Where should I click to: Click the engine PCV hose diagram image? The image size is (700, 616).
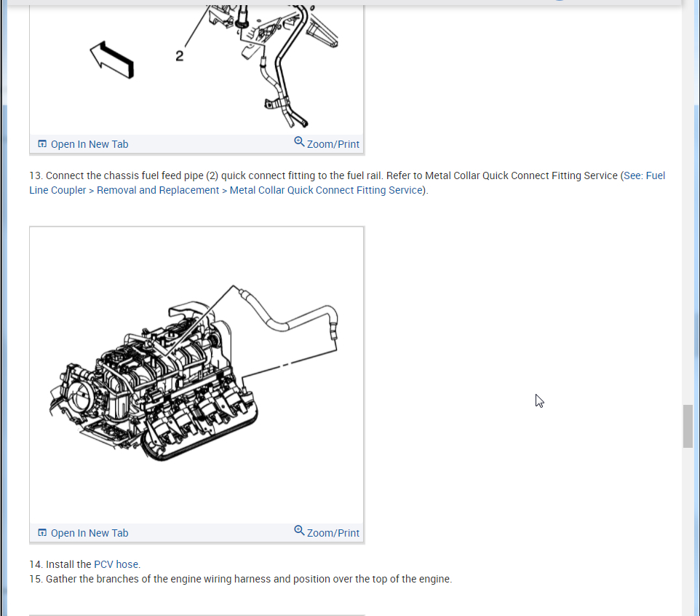pos(196,375)
